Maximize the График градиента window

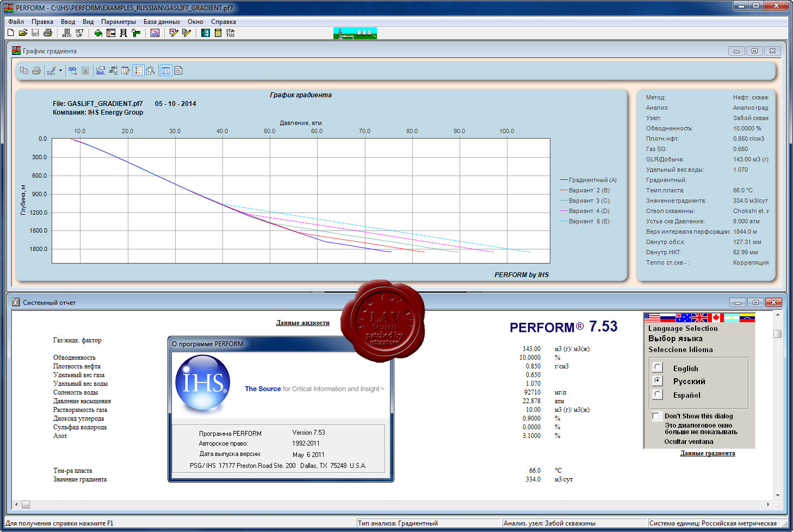click(x=754, y=51)
